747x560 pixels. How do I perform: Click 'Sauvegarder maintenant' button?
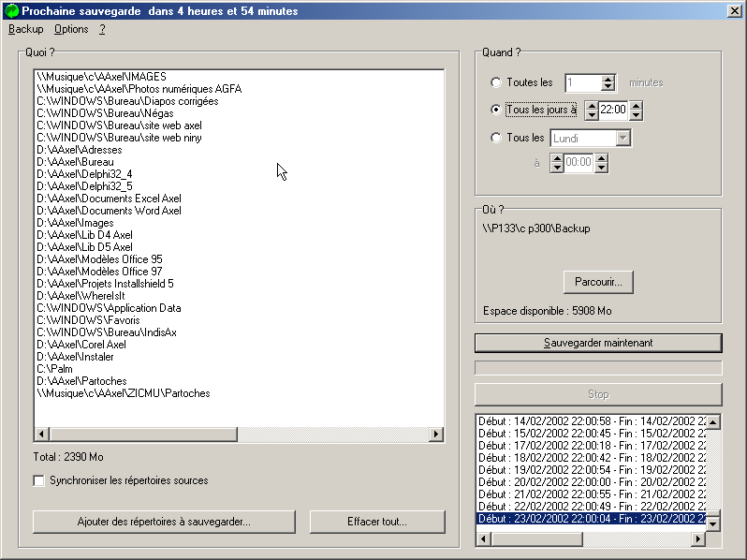(x=598, y=343)
